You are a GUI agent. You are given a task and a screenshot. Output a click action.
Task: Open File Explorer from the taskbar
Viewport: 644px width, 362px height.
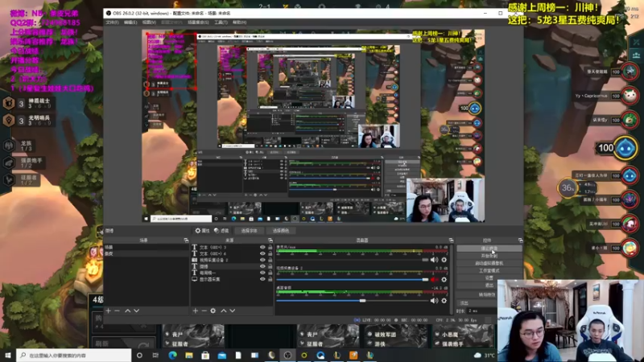click(x=189, y=355)
